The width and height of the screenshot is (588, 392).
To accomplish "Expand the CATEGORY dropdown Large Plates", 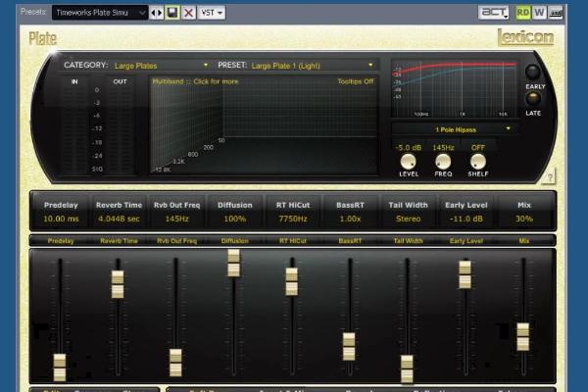I will click(x=162, y=66).
